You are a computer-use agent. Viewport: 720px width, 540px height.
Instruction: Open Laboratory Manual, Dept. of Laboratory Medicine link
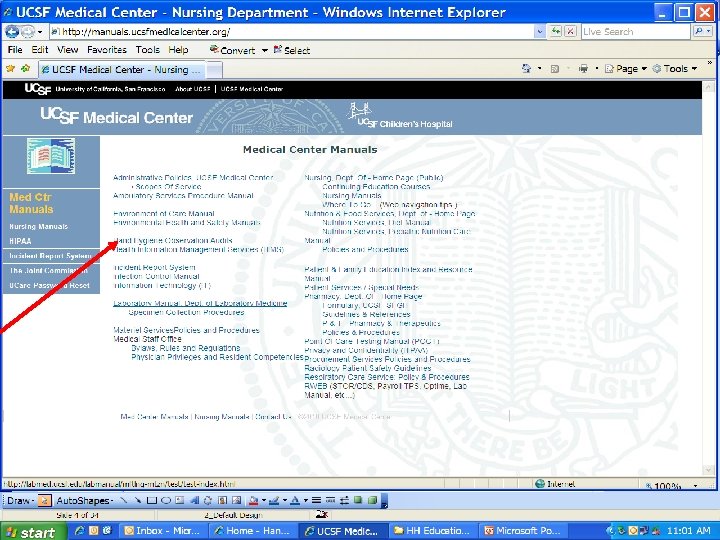coord(200,303)
